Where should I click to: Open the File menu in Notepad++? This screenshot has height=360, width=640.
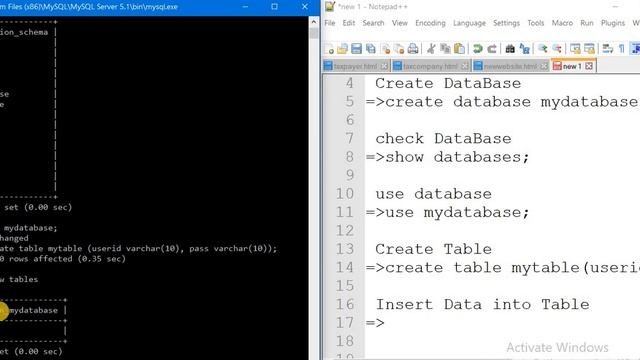[330, 23]
